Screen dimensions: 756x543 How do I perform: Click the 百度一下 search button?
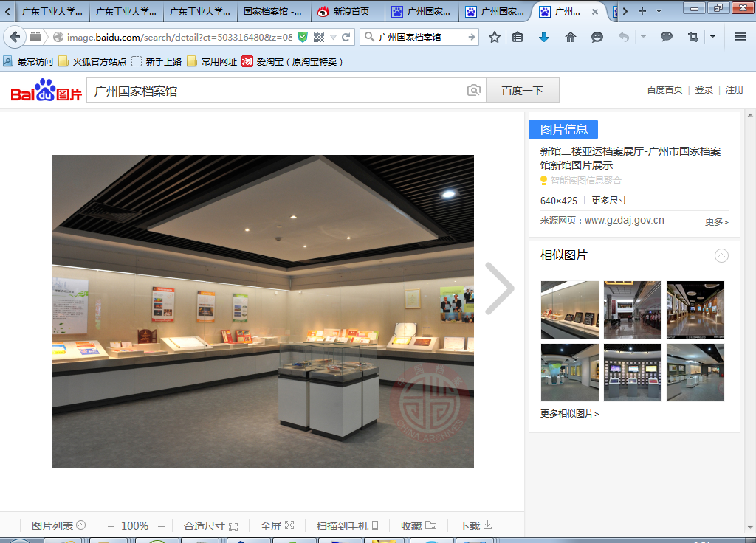(522, 91)
